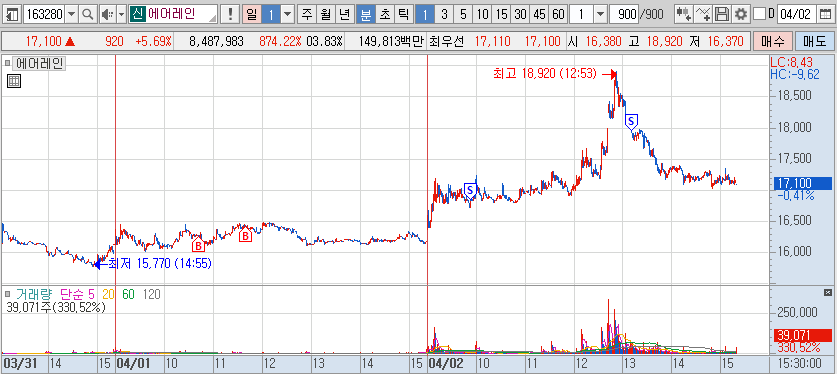Click the data grid icon under 에어레인 label
The height and width of the screenshot is (374, 837).
click(x=14, y=81)
